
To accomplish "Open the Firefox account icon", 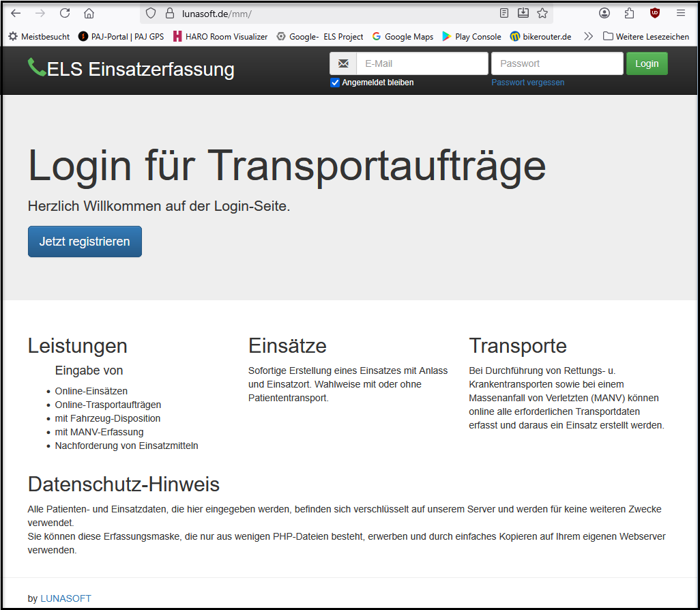I will coord(604,13).
